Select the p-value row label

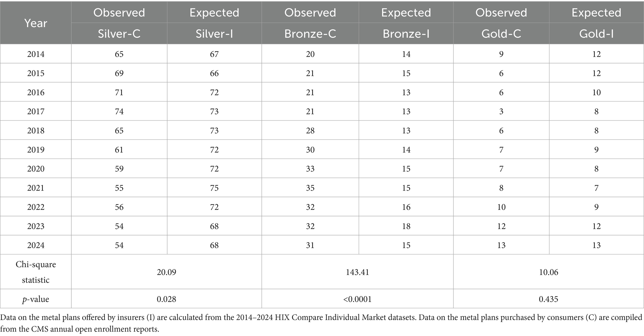(36, 299)
